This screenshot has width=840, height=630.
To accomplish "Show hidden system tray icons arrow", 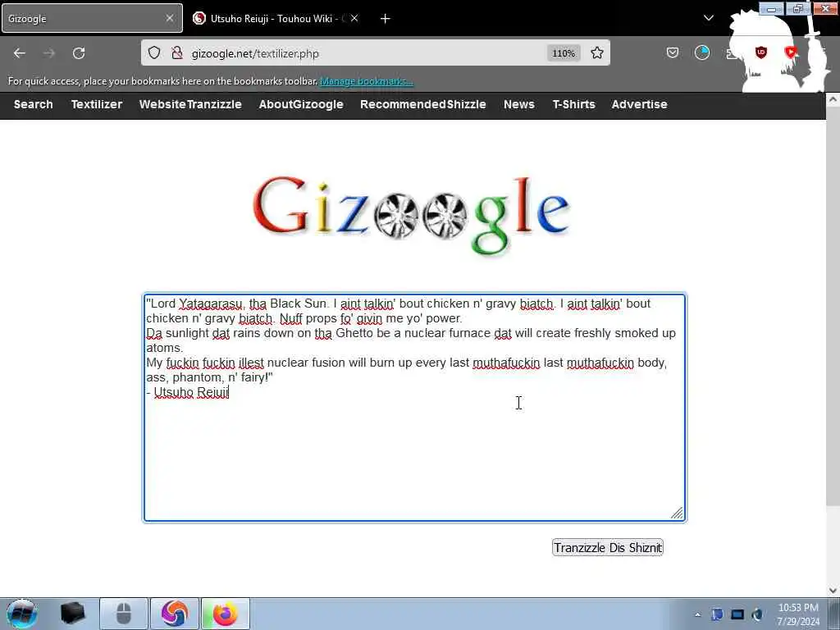I will click(x=697, y=614).
